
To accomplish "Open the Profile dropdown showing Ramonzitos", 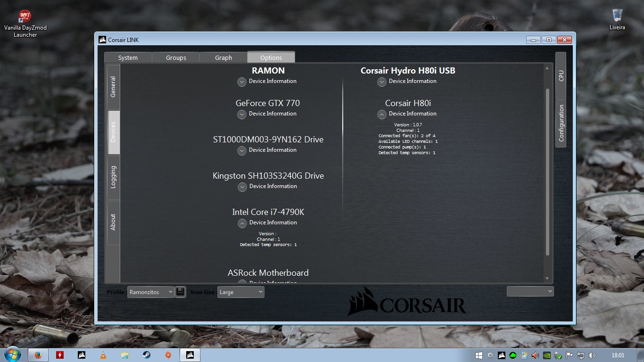I will 151,292.
